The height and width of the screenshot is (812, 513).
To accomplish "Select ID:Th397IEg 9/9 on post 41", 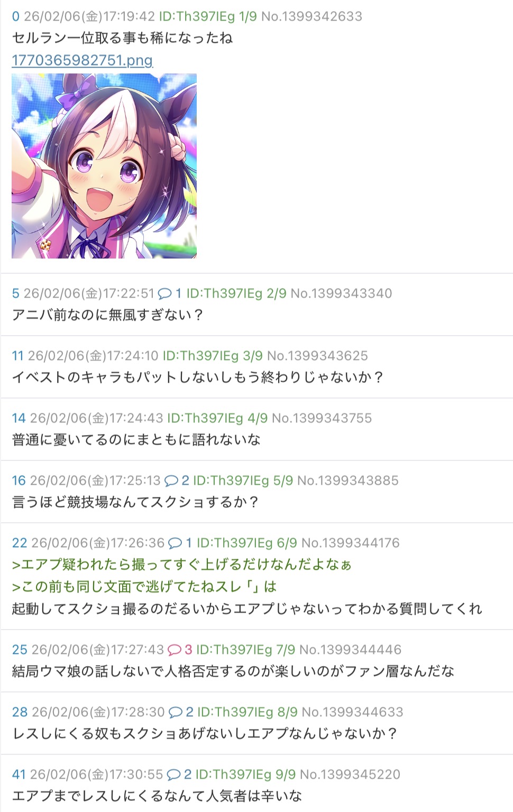I will click(246, 774).
